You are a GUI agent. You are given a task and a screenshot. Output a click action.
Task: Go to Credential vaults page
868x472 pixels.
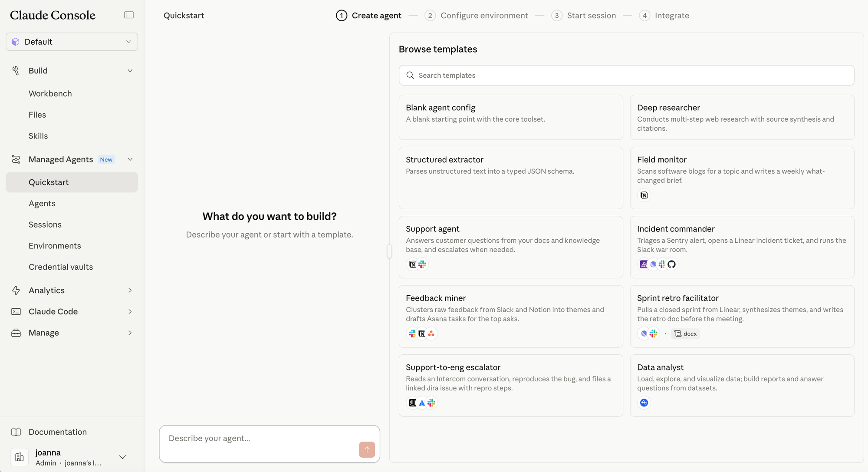click(61, 267)
